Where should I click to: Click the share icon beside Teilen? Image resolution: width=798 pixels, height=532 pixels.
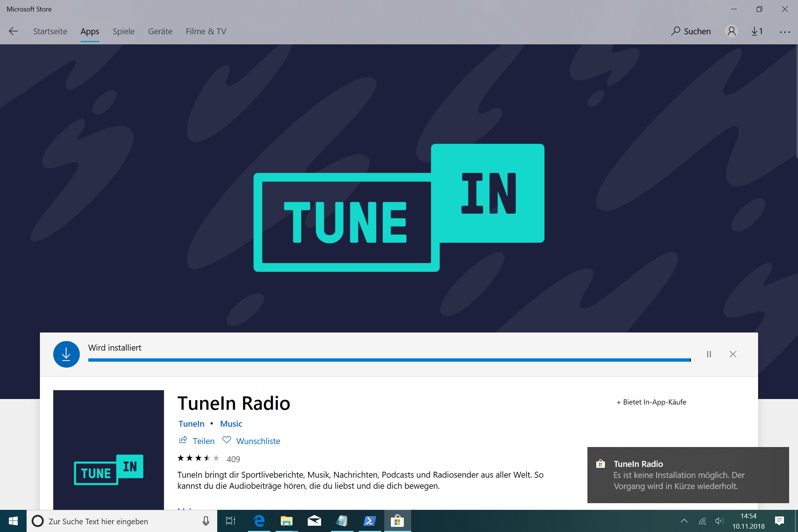(x=183, y=440)
